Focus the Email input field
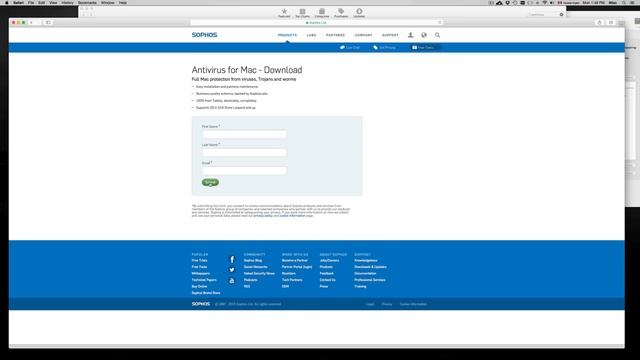 click(244, 171)
